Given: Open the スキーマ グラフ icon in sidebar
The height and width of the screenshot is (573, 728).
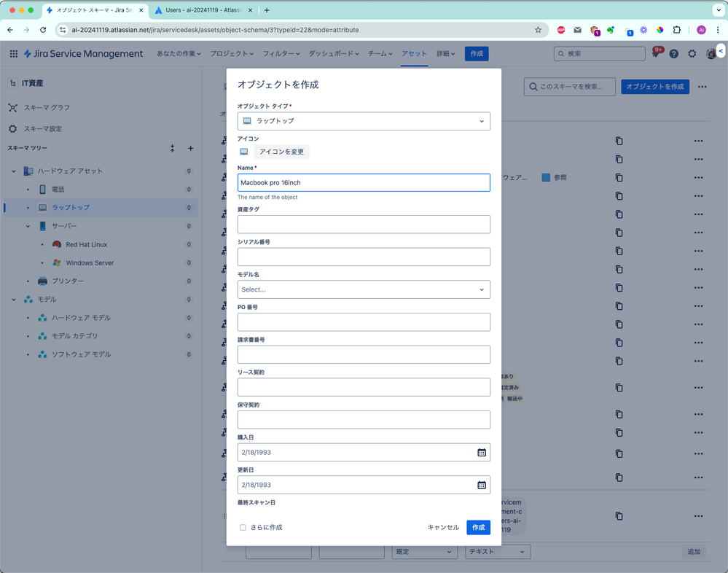Looking at the screenshot, I should pos(13,108).
